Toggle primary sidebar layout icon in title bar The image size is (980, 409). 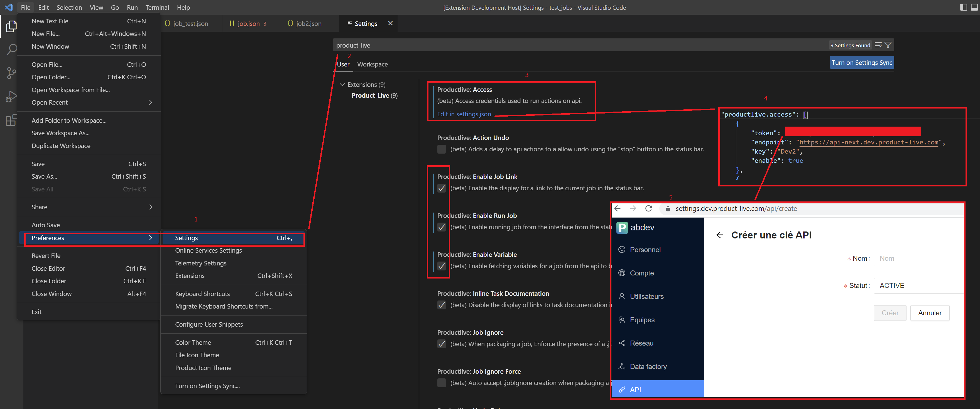pos(964,7)
